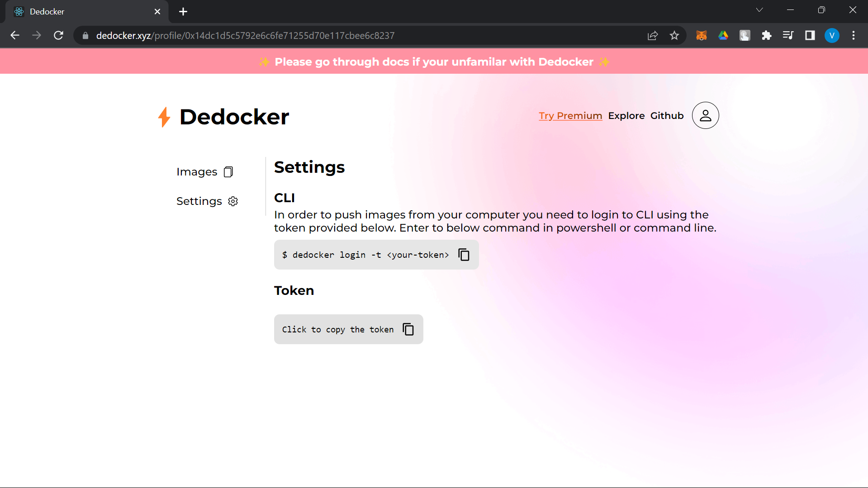The height and width of the screenshot is (488, 868).
Task: Open the Google Drive extension
Action: pyautogui.click(x=723, y=35)
